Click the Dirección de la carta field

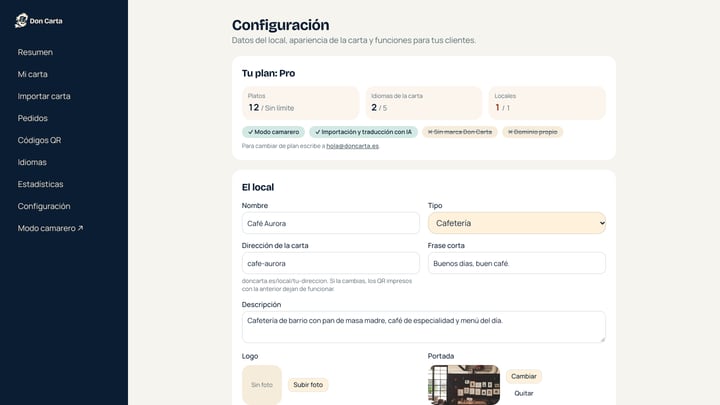point(331,263)
